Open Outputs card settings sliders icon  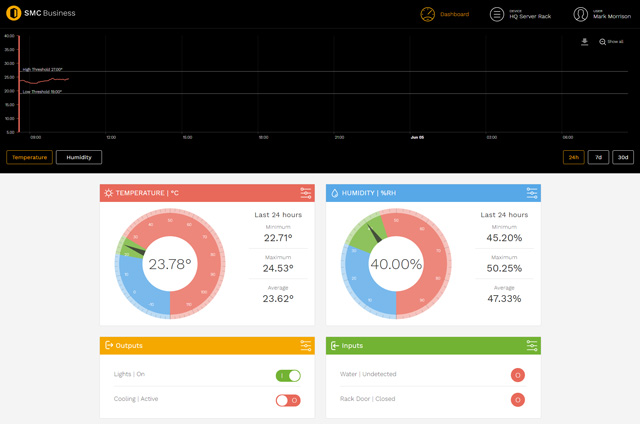306,346
